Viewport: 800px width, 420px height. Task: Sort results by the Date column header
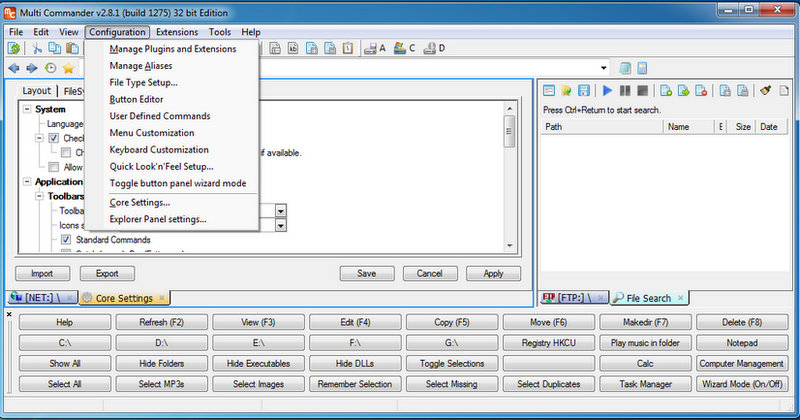pyautogui.click(x=772, y=127)
